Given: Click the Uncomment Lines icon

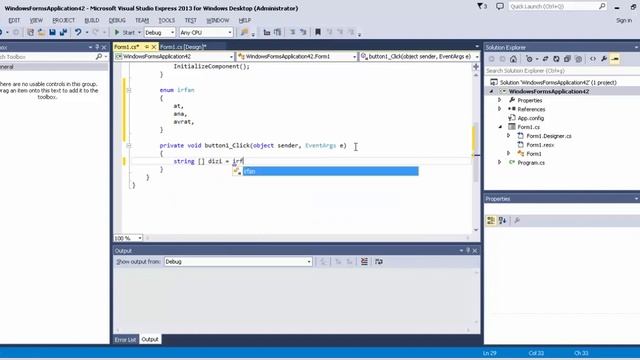Looking at the screenshot, I should pos(303,32).
